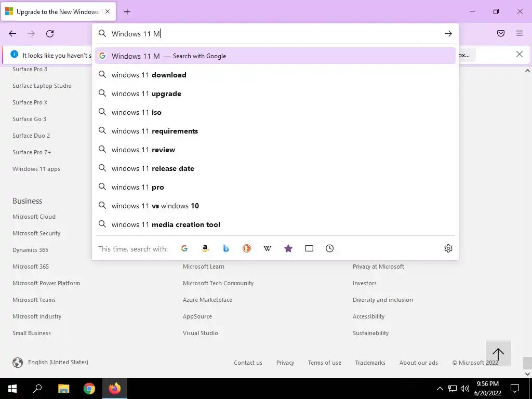Show hidden system tray icons
532x399 pixels.
(440, 389)
